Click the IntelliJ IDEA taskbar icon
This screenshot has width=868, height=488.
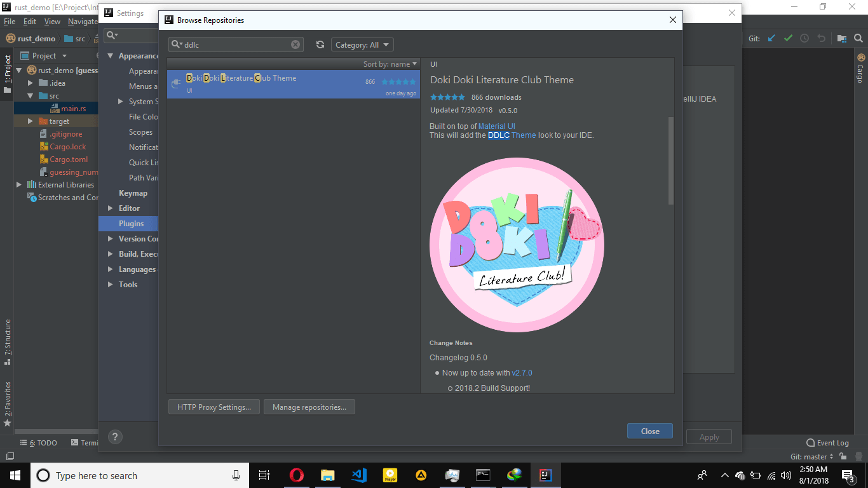click(x=545, y=475)
